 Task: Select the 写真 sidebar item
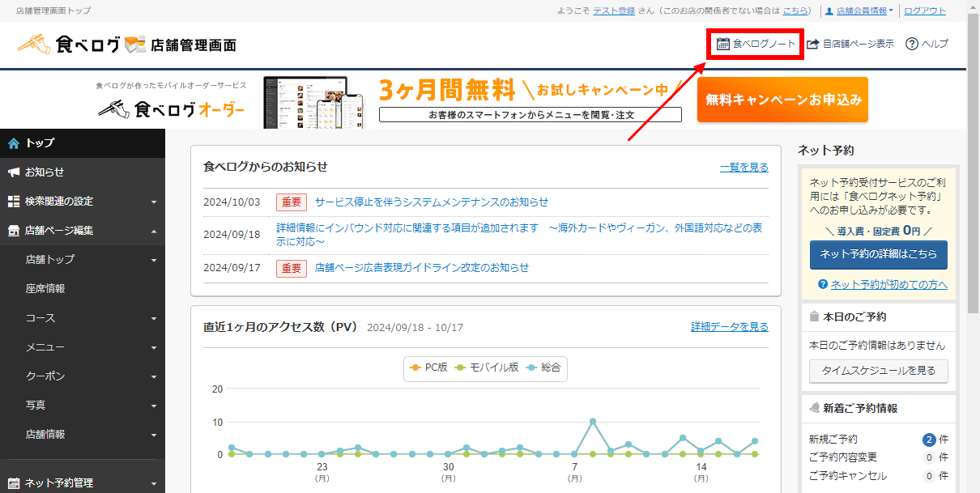click(x=83, y=406)
